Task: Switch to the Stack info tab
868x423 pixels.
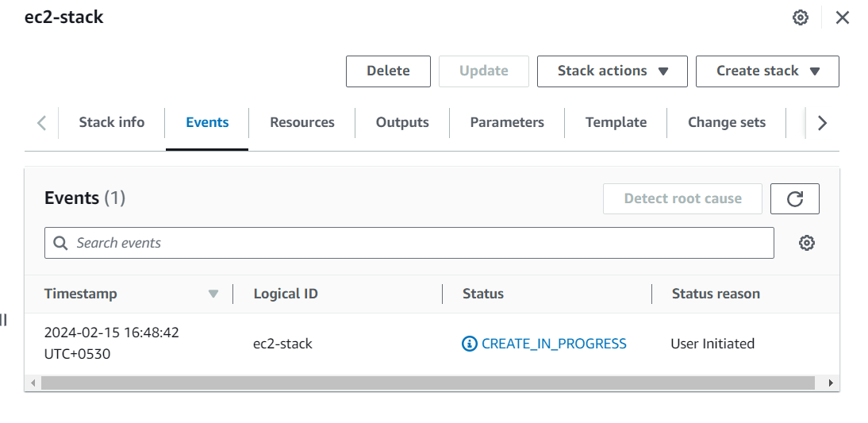Action: point(112,122)
